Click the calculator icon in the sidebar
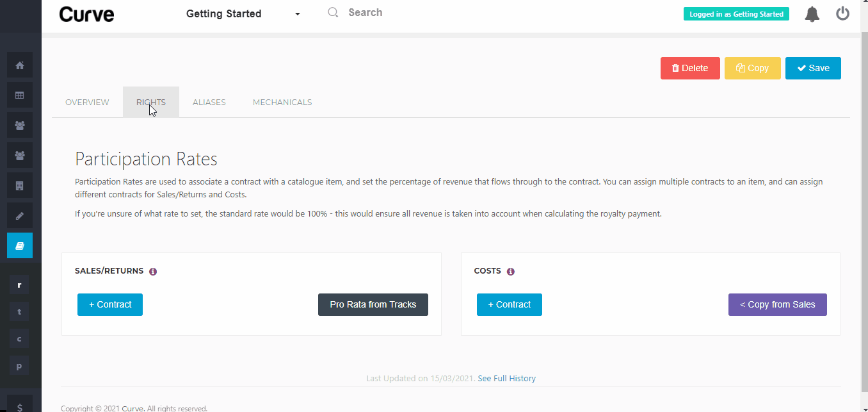Viewport: 868px width, 412px height. click(19, 185)
